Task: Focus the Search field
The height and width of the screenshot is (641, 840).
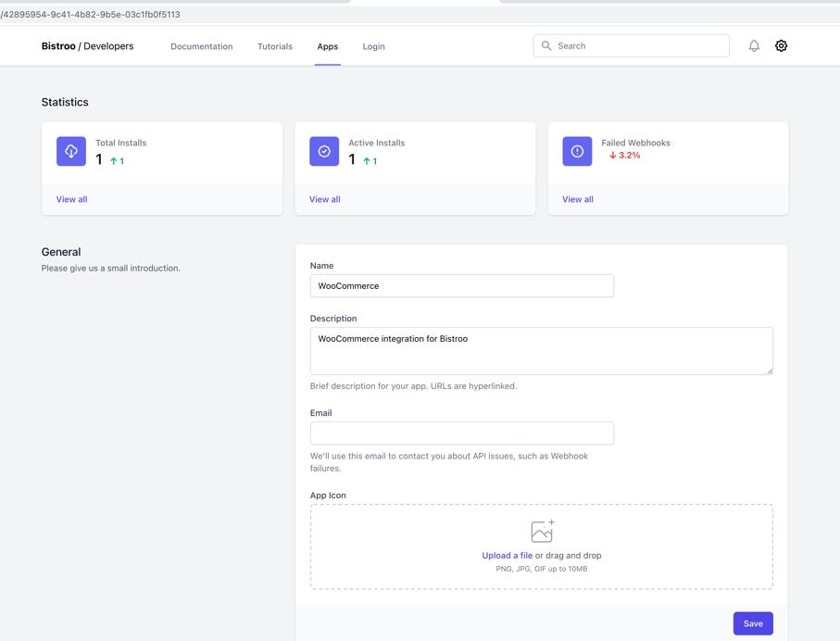Action: click(x=631, y=46)
